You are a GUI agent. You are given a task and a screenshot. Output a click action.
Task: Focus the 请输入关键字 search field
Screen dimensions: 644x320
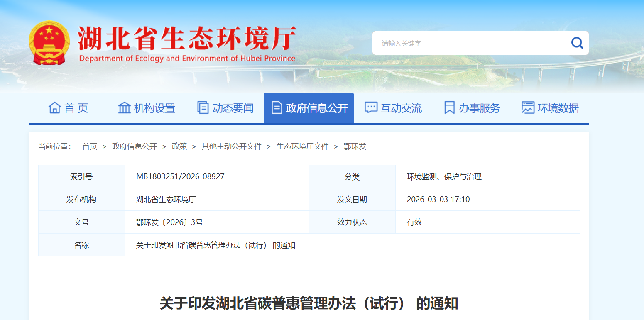coord(469,43)
